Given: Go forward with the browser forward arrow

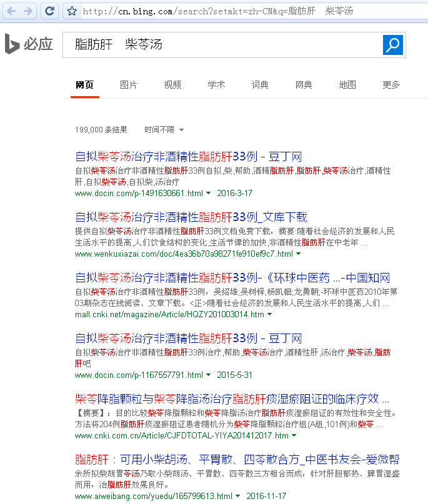Looking at the screenshot, I should [28, 11].
